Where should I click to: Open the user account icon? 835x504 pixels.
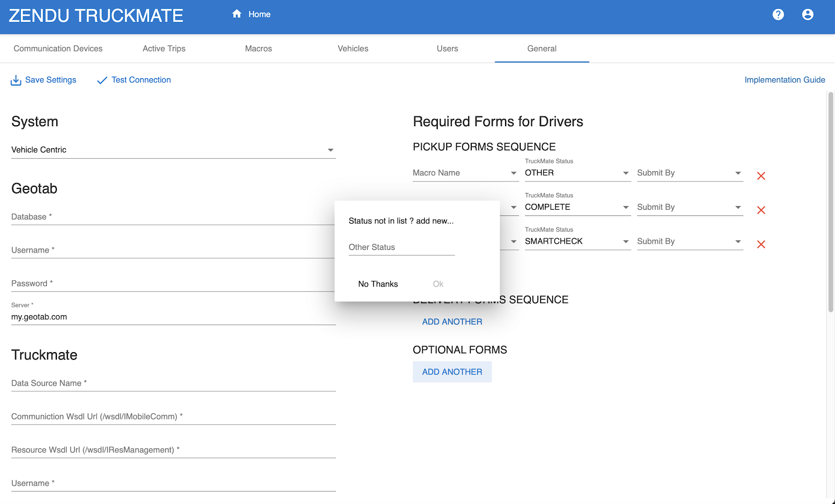808,15
